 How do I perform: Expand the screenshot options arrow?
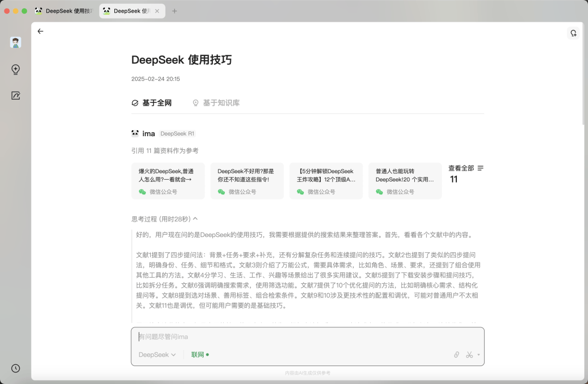[479, 355]
